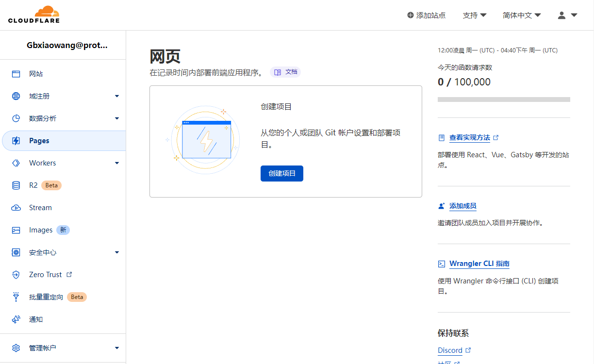The height and width of the screenshot is (364, 594).
Task: Click the Cloudflare logo
Action: point(34,15)
